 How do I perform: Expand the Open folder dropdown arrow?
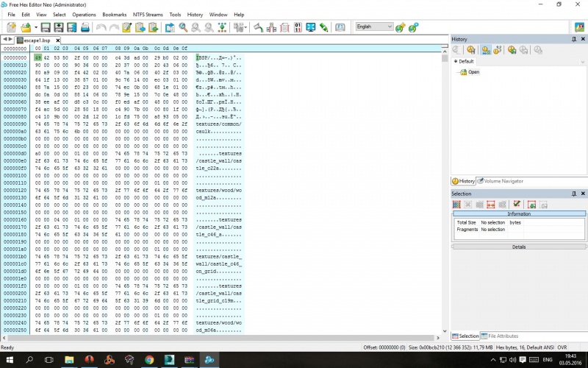pos(36,27)
